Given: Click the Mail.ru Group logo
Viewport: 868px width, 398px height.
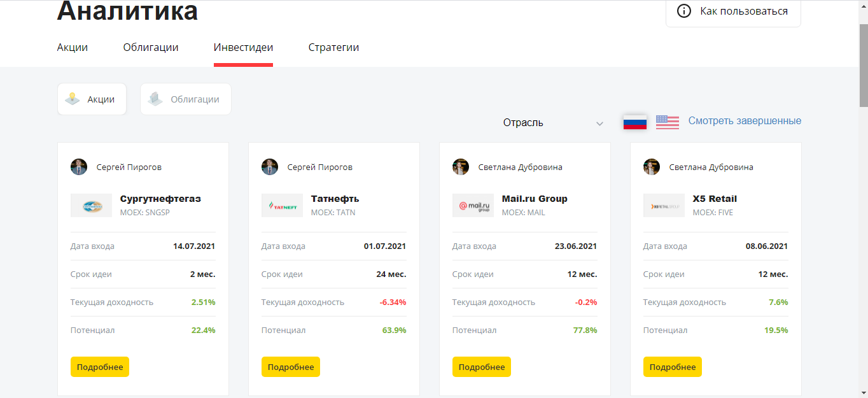Looking at the screenshot, I should pos(473,205).
